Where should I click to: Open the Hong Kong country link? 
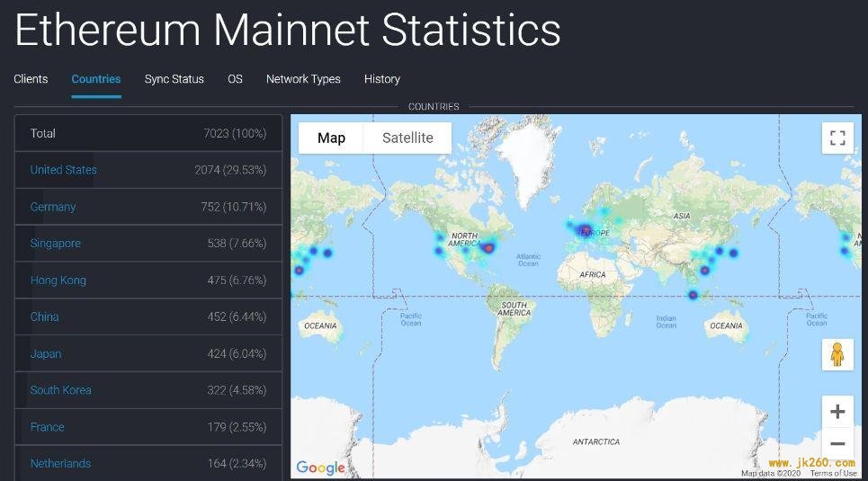[x=58, y=281]
